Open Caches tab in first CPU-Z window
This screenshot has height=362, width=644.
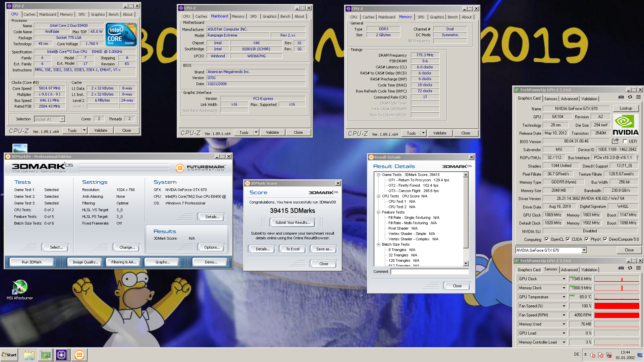point(29,14)
